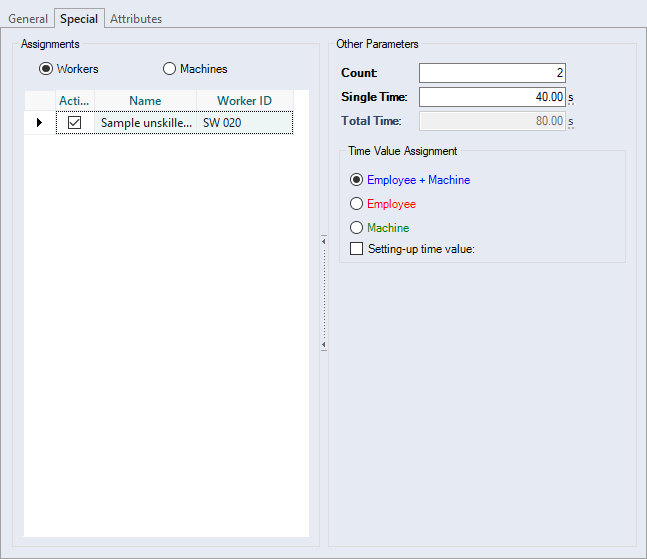This screenshot has height=559, width=647.
Task: Select the SW 020 worker ID cell
Action: click(245, 123)
